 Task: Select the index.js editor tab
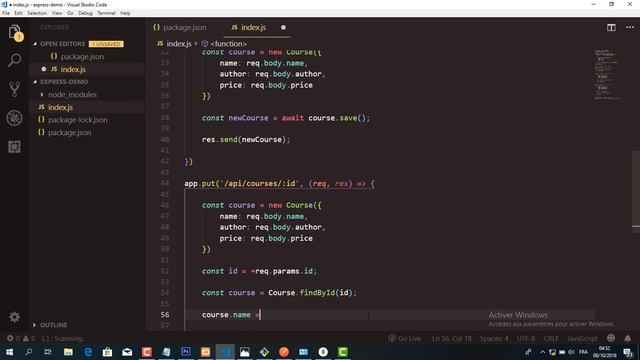[x=253, y=27]
